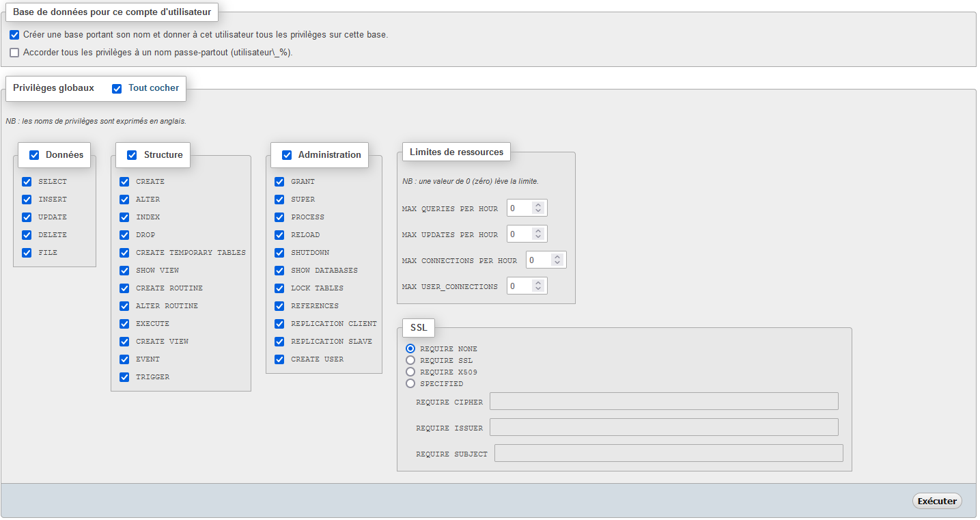Image resolution: width=980 pixels, height=520 pixels.
Task: Click the Exécuter button
Action: click(x=936, y=501)
